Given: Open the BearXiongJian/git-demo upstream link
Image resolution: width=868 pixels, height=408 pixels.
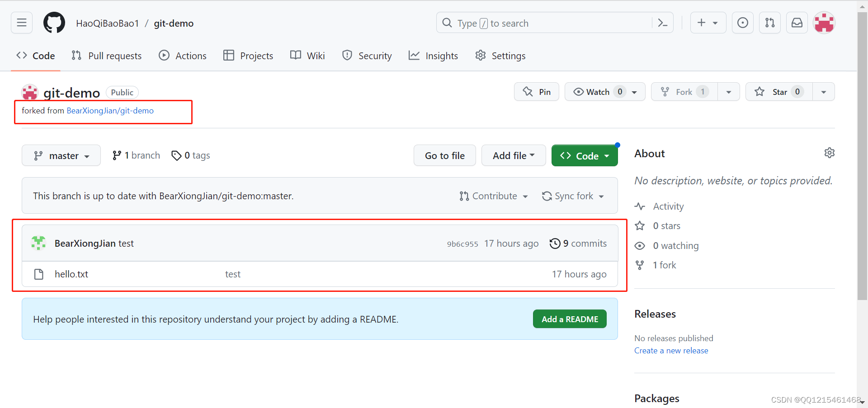Looking at the screenshot, I should pos(110,111).
